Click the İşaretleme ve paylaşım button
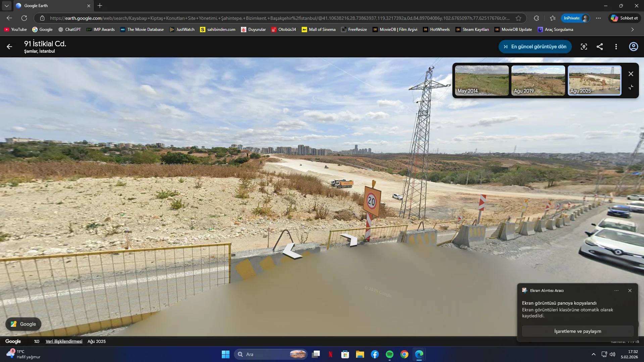The image size is (644, 362). point(578,331)
